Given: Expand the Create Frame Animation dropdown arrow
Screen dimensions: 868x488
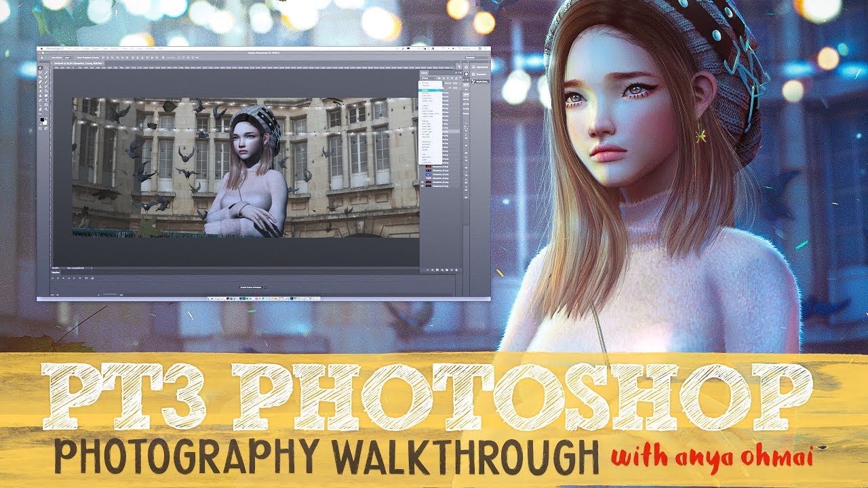Looking at the screenshot, I should point(265,287).
